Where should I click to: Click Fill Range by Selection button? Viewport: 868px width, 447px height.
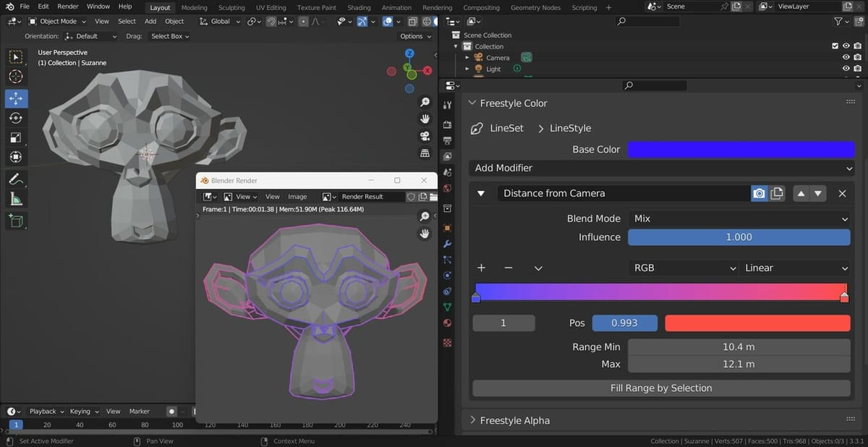pyautogui.click(x=661, y=388)
